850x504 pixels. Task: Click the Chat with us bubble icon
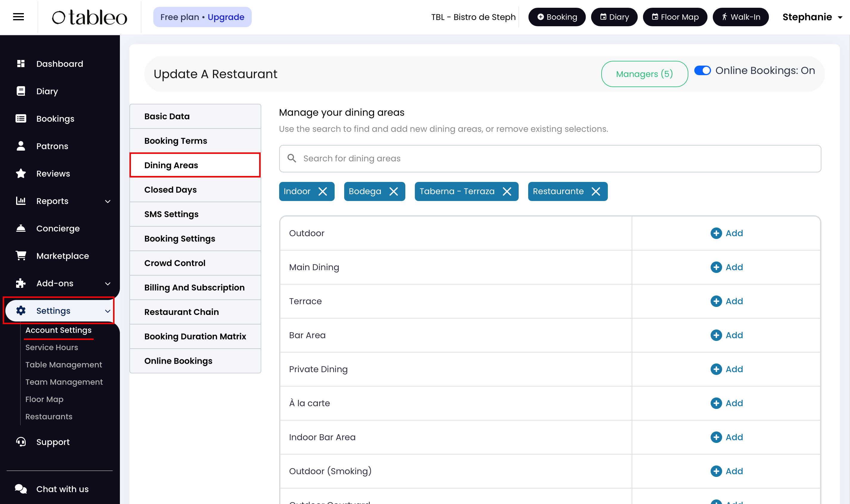[21, 489]
